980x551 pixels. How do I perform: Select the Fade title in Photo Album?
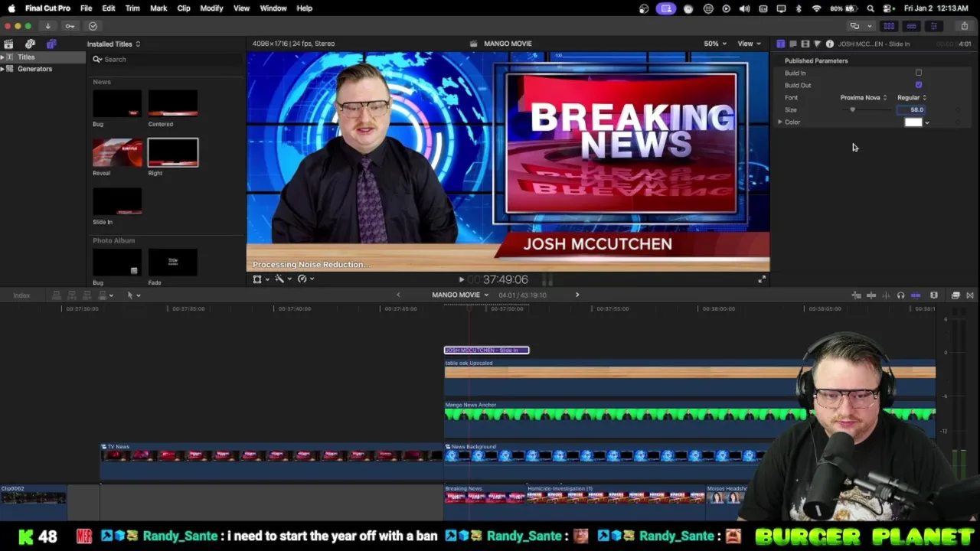[172, 262]
